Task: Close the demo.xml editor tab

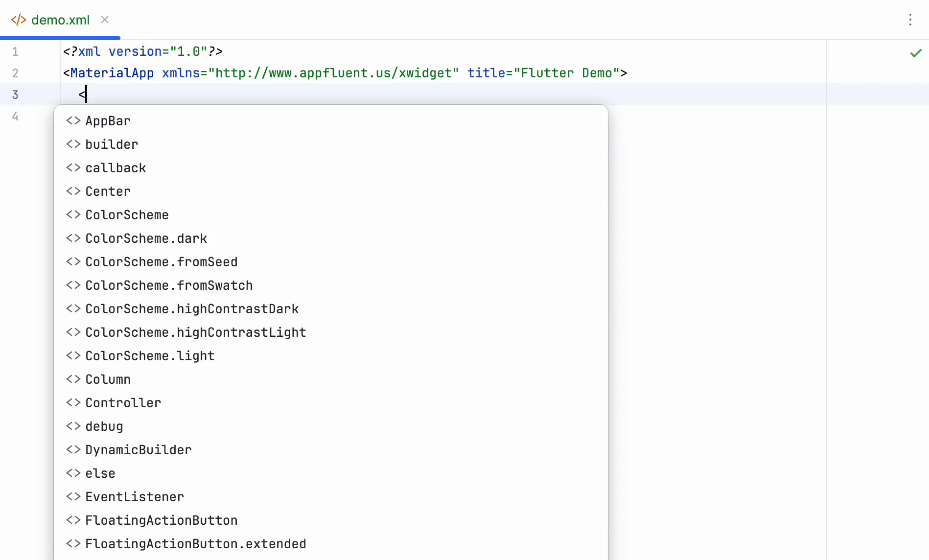Action: click(x=105, y=20)
